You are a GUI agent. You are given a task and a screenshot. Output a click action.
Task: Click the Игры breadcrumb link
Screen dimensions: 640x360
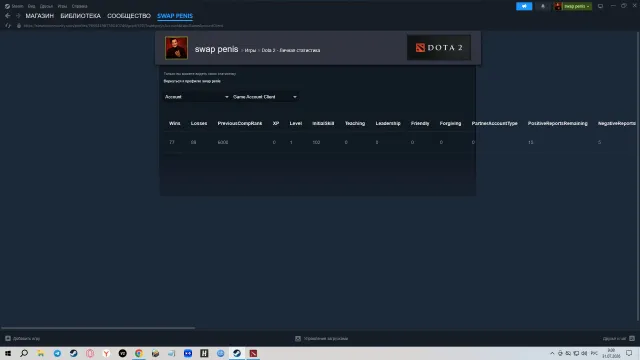point(250,50)
